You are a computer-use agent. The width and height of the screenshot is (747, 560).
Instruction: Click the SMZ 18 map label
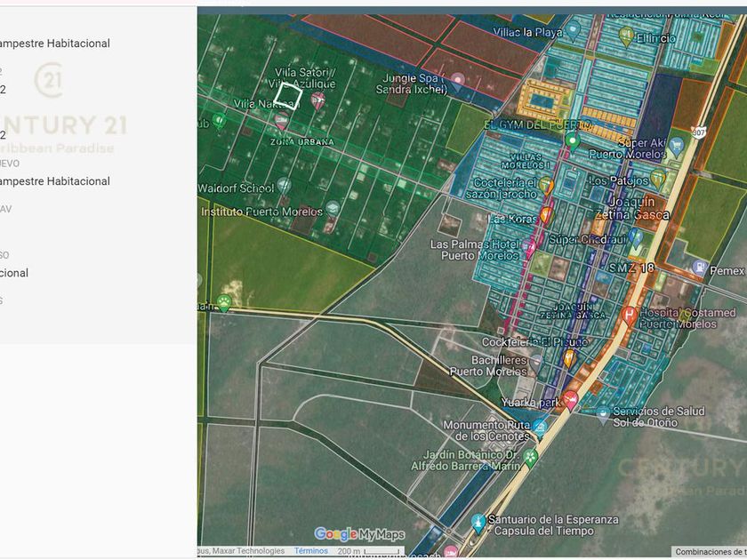[x=631, y=268]
